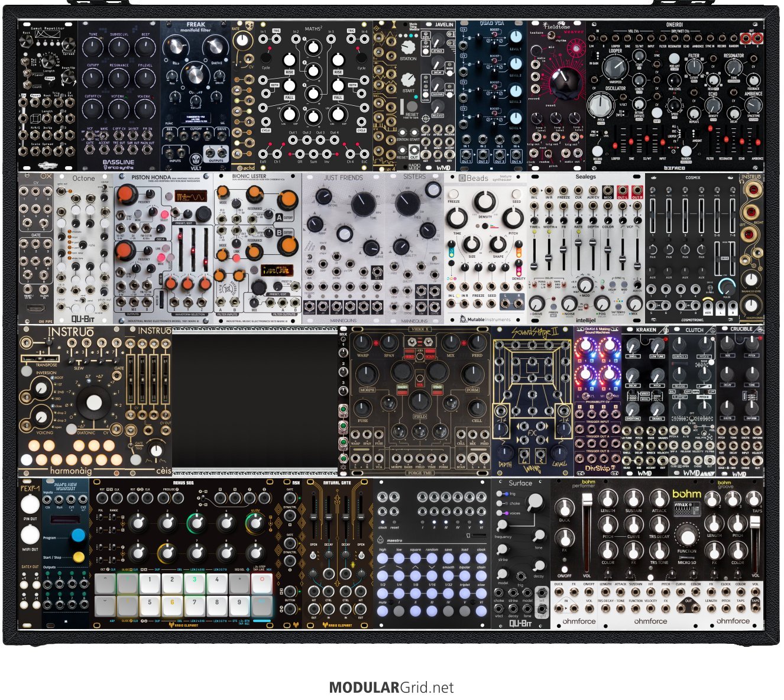Click the Time knob on Just Friends

point(362,204)
